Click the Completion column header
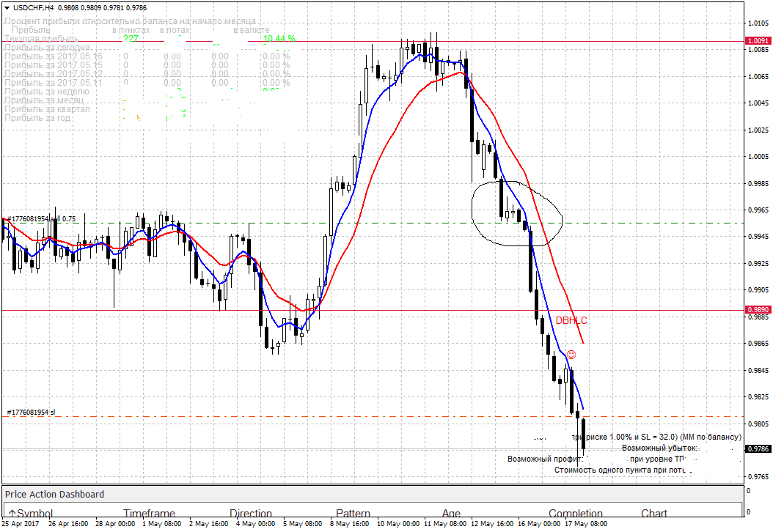 tap(575, 513)
